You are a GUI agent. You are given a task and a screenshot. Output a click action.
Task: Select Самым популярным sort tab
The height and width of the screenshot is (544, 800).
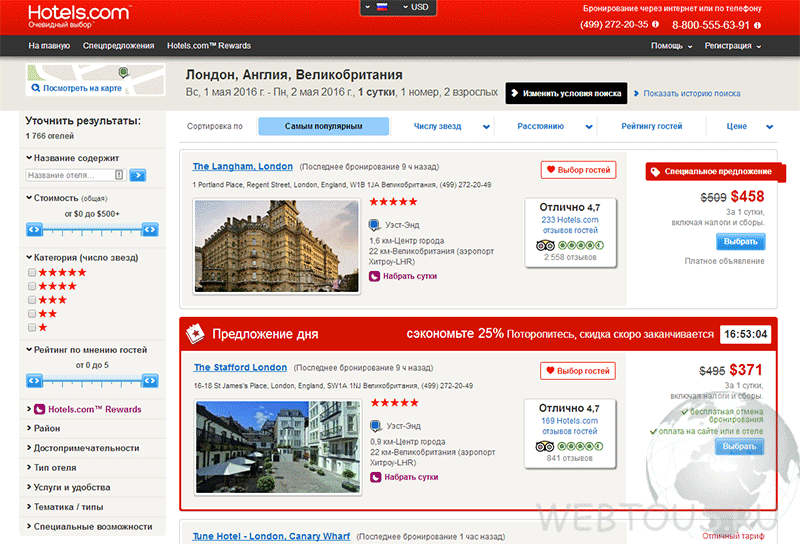click(323, 127)
